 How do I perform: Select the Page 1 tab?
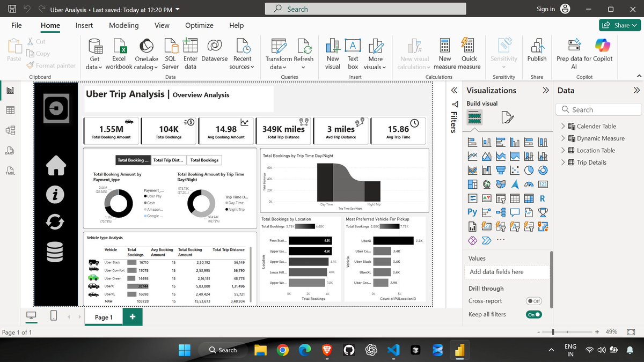click(x=104, y=317)
